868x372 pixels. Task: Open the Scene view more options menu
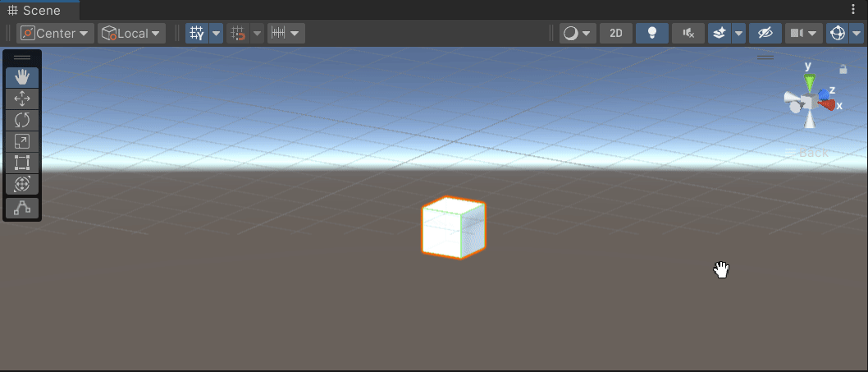click(853, 9)
